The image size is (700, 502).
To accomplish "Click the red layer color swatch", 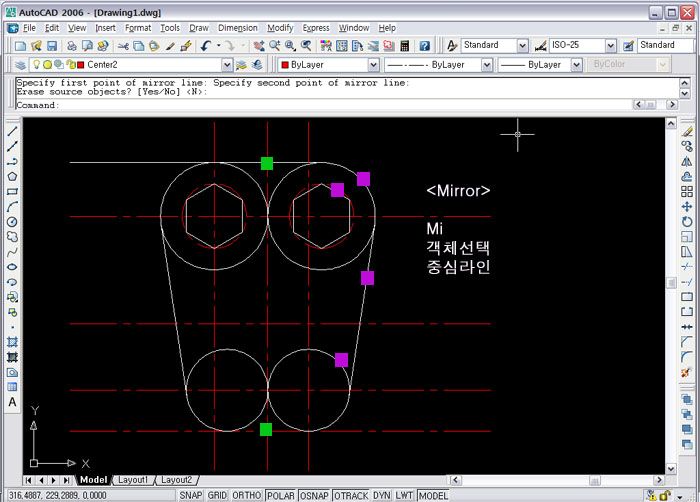I will [x=81, y=65].
